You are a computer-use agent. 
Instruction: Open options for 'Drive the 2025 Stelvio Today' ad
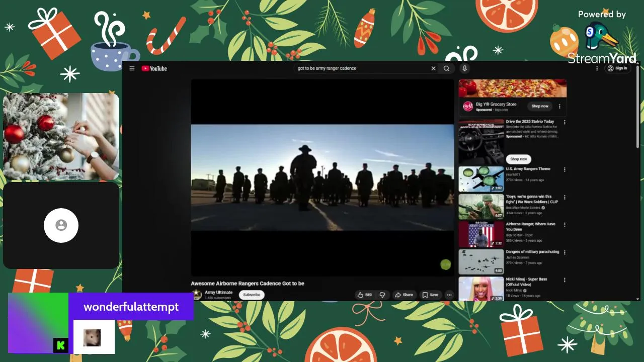tap(565, 122)
